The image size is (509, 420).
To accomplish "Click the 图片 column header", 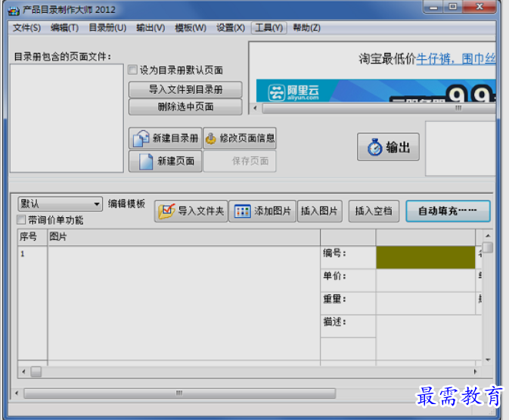I will tap(184, 237).
